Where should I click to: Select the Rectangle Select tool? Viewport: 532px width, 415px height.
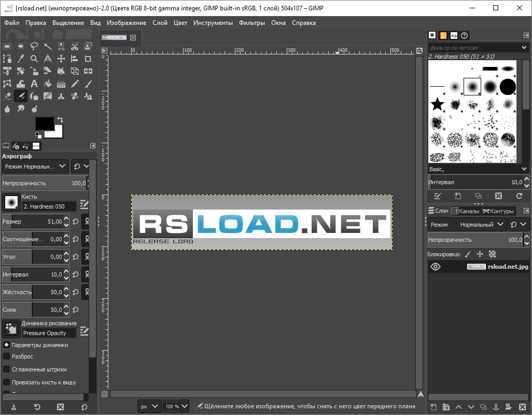click(x=7, y=46)
